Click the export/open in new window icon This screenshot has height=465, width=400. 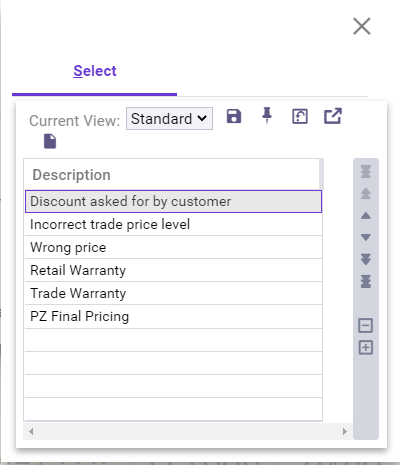coord(333,116)
